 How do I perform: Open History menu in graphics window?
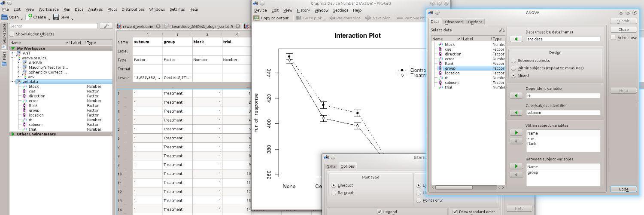tap(303, 10)
